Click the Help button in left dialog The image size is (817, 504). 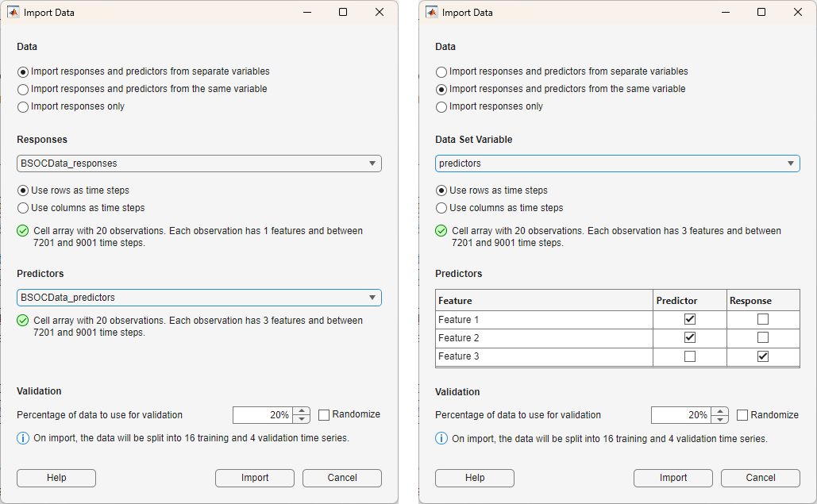click(x=56, y=478)
